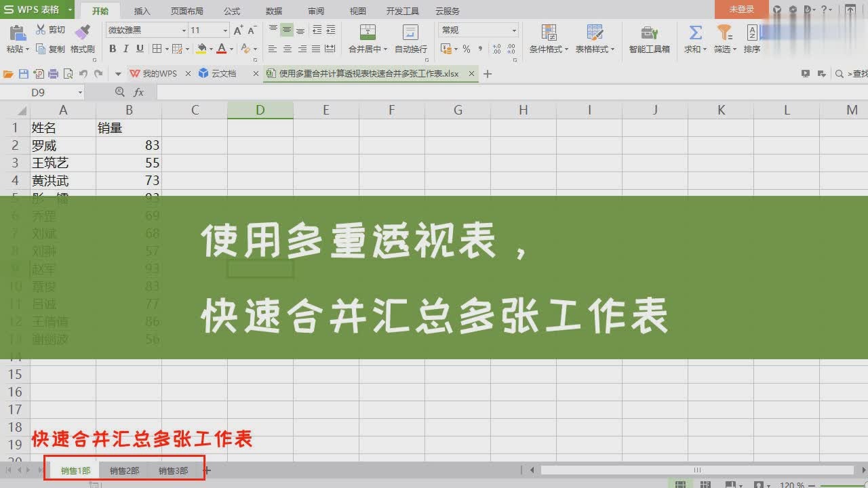Open the number format dropdown 常规
868x488 pixels.
[514, 30]
